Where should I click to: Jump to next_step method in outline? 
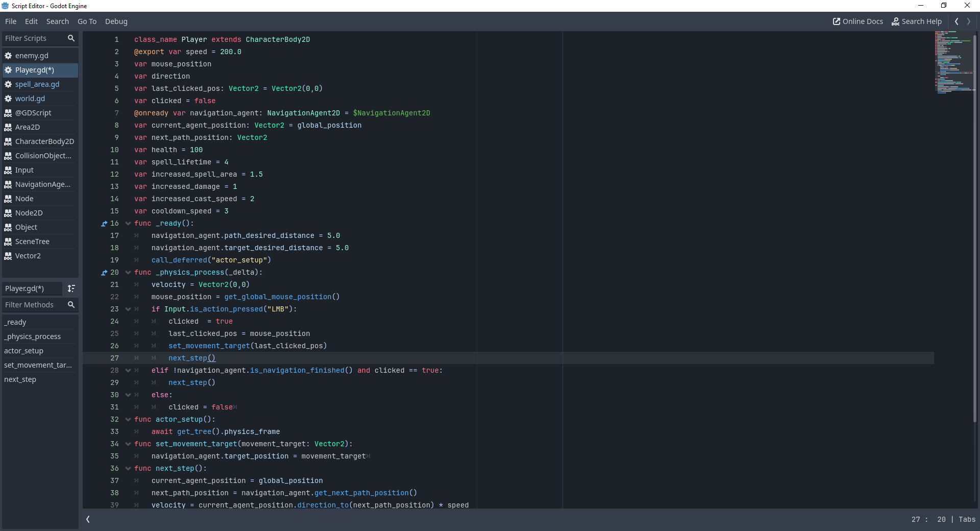pyautogui.click(x=40, y=379)
